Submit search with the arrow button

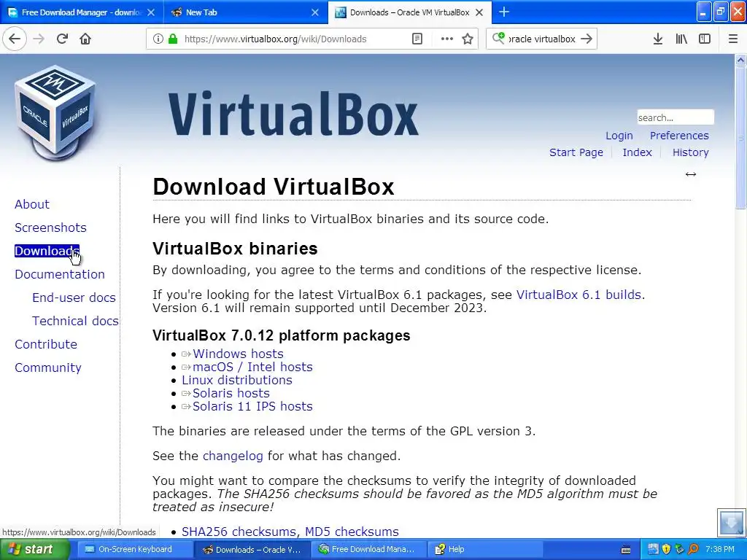point(587,39)
